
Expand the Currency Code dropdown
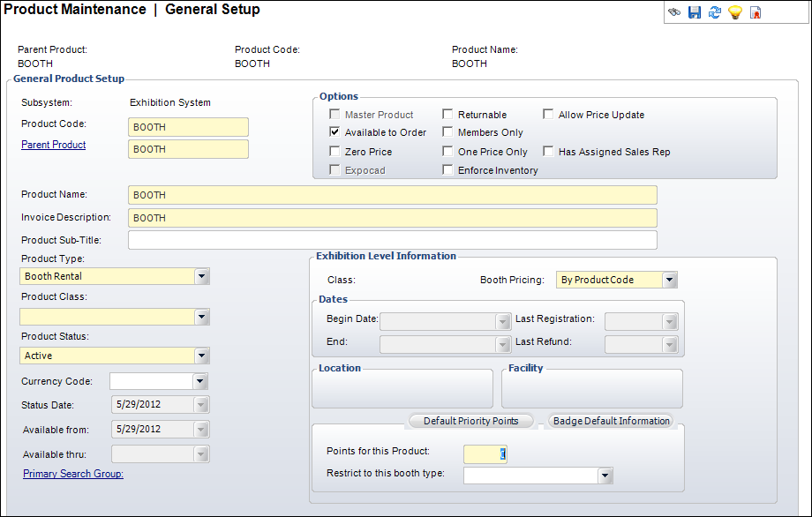(x=199, y=381)
